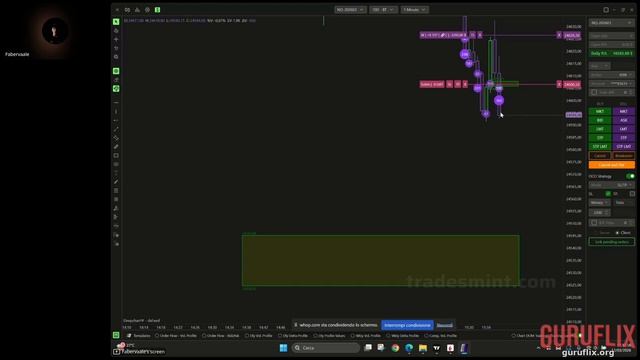The width and height of the screenshot is (640, 360).
Task: Open Microsoft Edge from the taskbar
Action: 409,348
